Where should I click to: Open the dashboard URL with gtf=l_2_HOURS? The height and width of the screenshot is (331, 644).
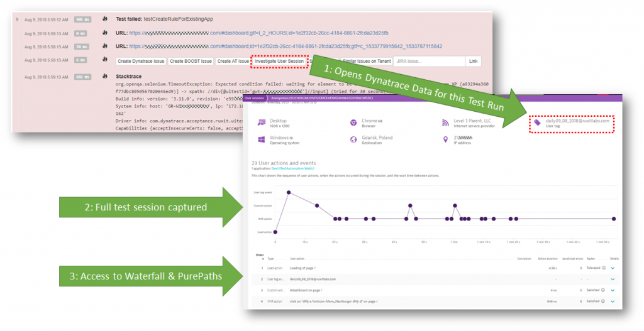258,33
